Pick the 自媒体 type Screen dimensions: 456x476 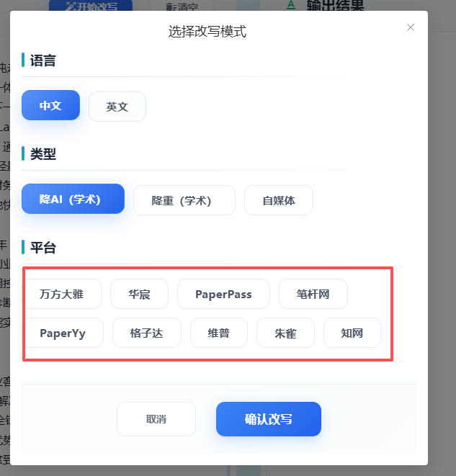pyautogui.click(x=279, y=200)
